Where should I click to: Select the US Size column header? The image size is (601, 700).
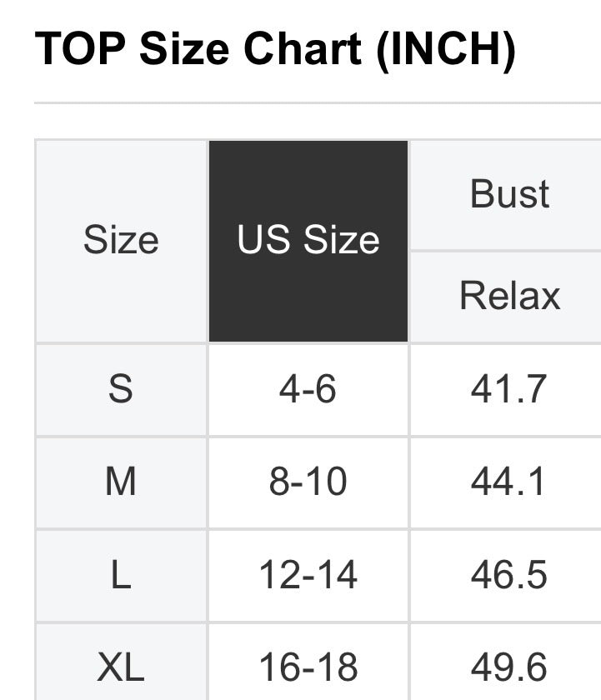point(308,241)
